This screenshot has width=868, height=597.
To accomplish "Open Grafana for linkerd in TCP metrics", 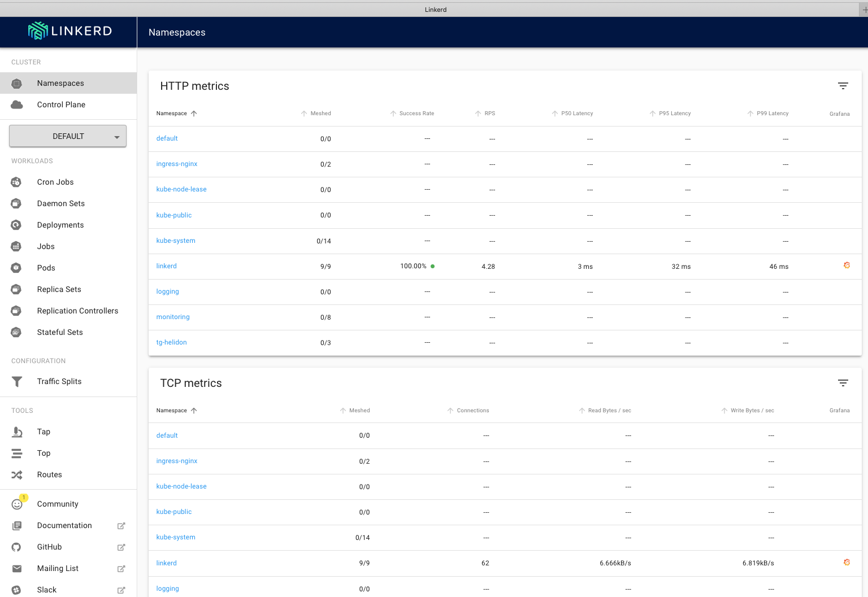I will 847,563.
